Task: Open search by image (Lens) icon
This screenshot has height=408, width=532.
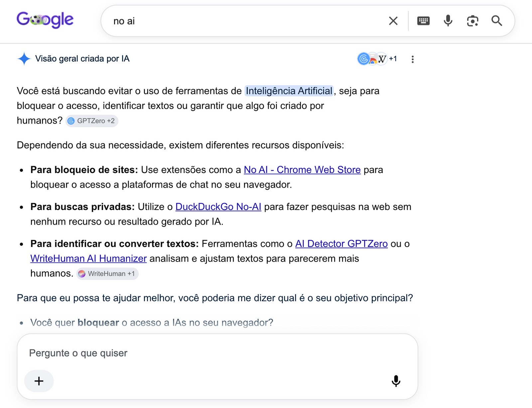Action: [x=472, y=21]
